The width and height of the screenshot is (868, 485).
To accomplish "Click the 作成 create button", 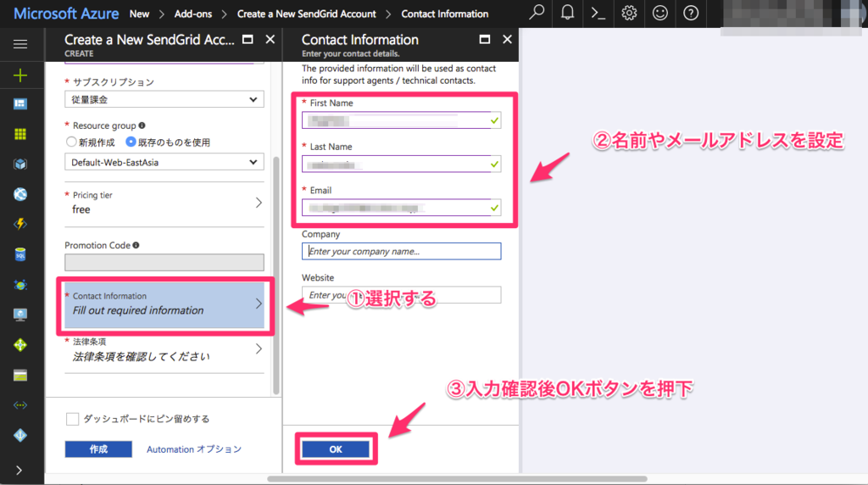I will [x=98, y=449].
